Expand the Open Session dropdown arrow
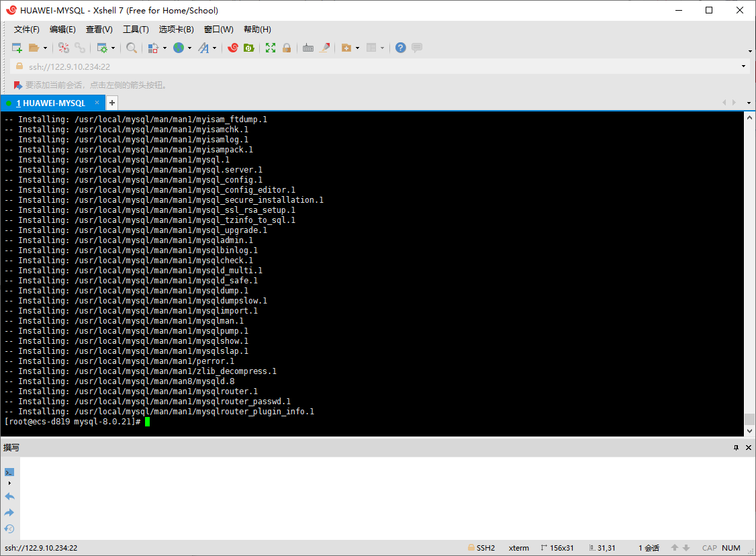Viewport: 756px width, 556px height. [x=46, y=48]
